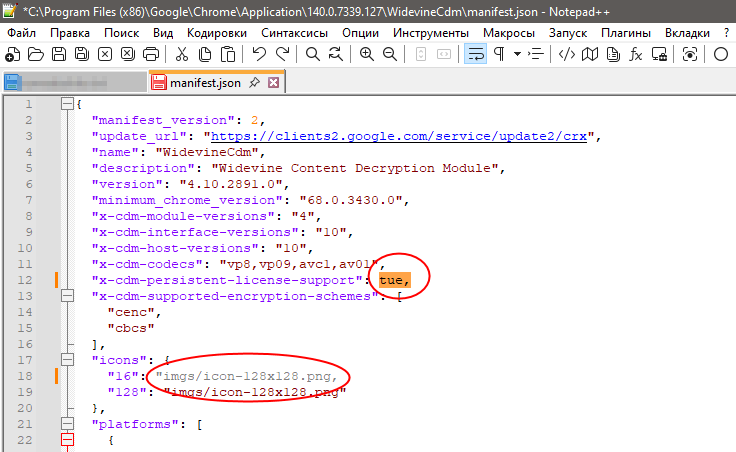The height and width of the screenshot is (452, 736).
Task: Collapse the red fold marker at line 22
Action: pos(68,440)
